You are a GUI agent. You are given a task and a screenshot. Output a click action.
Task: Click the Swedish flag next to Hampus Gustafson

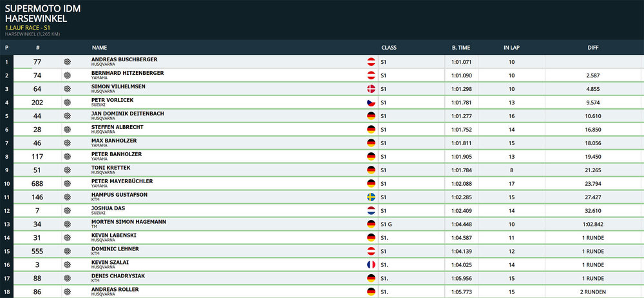(x=371, y=197)
